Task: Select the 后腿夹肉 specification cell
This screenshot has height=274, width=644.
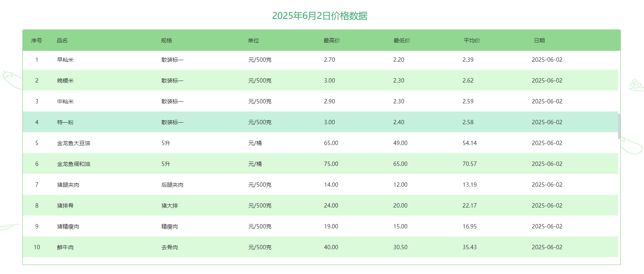Action: click(x=172, y=185)
